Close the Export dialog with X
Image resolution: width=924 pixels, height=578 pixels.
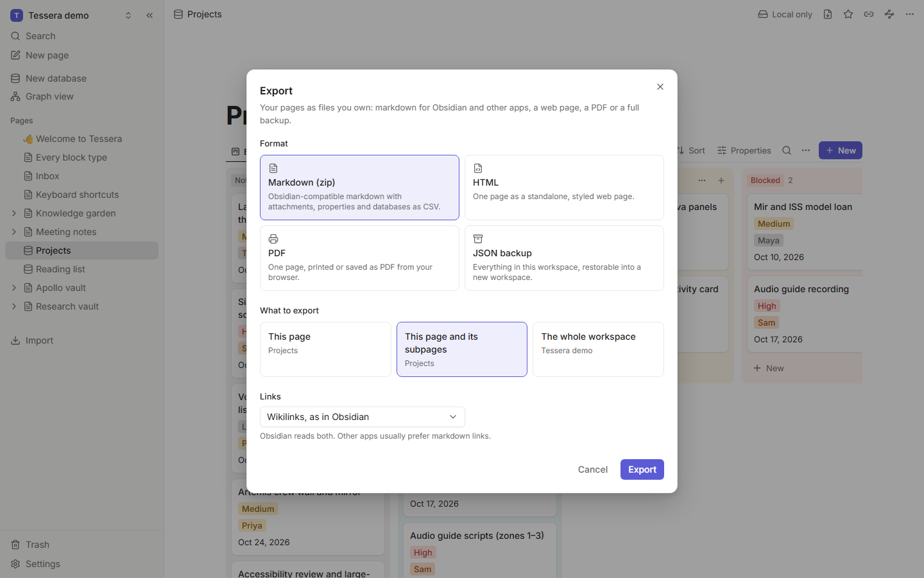[660, 87]
